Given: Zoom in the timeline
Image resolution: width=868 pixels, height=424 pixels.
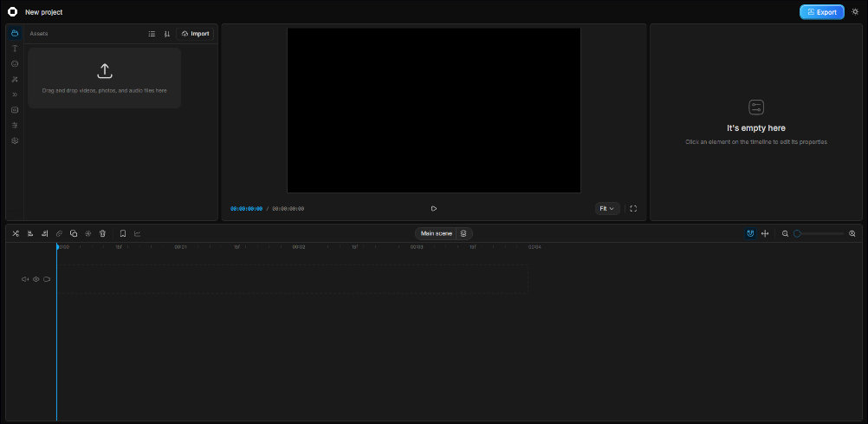Looking at the screenshot, I should point(852,233).
